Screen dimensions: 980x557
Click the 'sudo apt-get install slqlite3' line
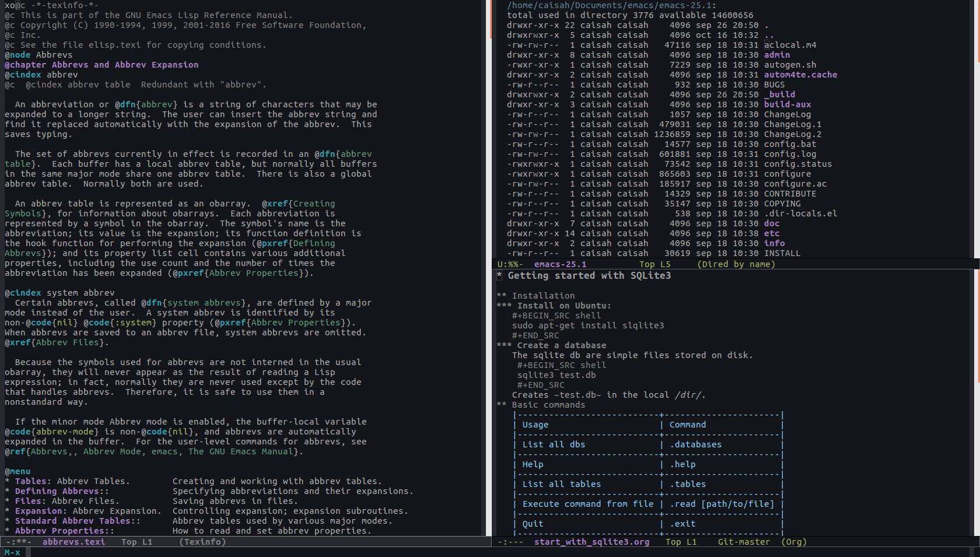click(x=588, y=325)
